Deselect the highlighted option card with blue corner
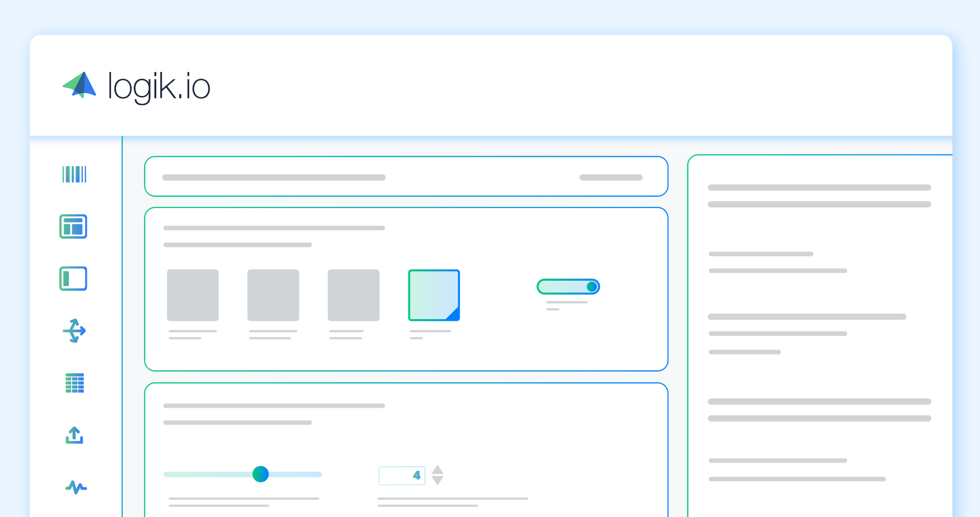This screenshot has width=980, height=517. pos(433,295)
